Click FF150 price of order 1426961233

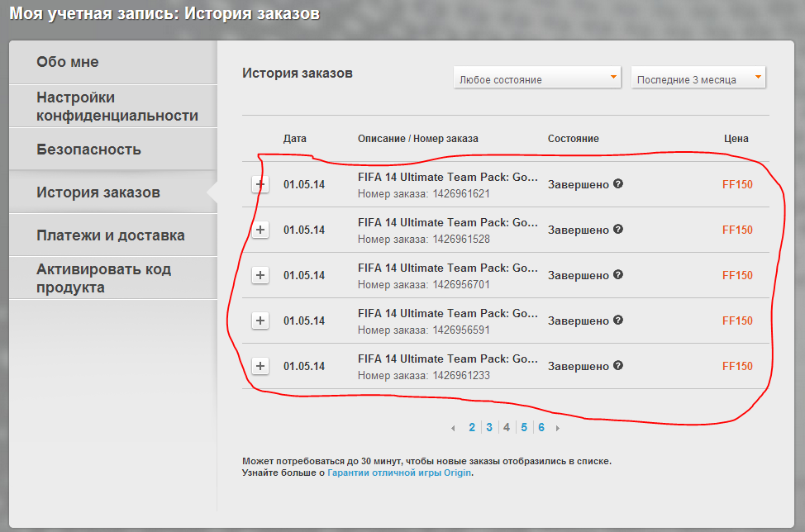[x=737, y=366]
